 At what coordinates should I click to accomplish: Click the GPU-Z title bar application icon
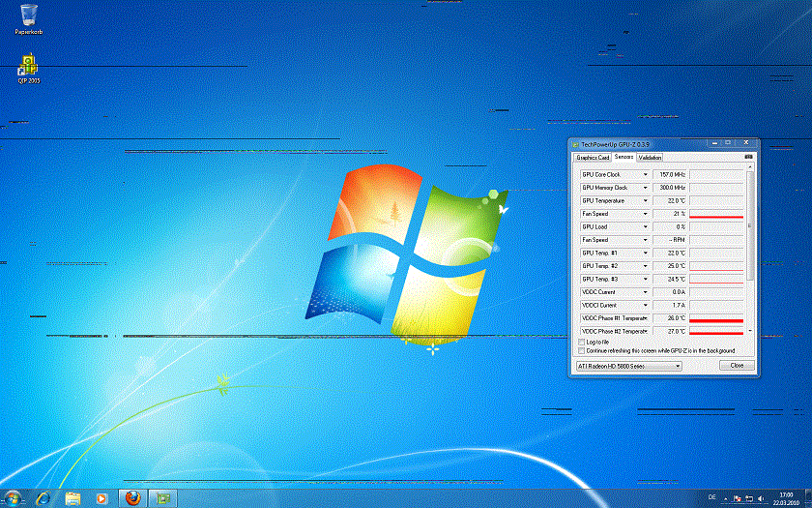click(x=575, y=144)
